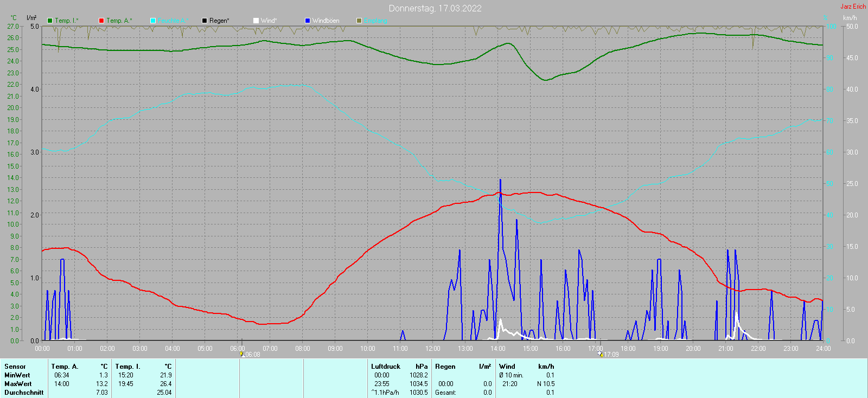This screenshot has height=398, width=868.
Task: Click the "Temp. A." column header in table
Action: coord(65,367)
